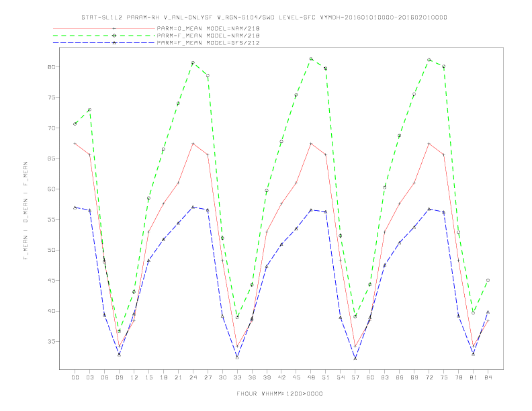532x411 pixels.
Task: Click blue GFS triangle marker at forecast hour 00
Action: coord(75,208)
